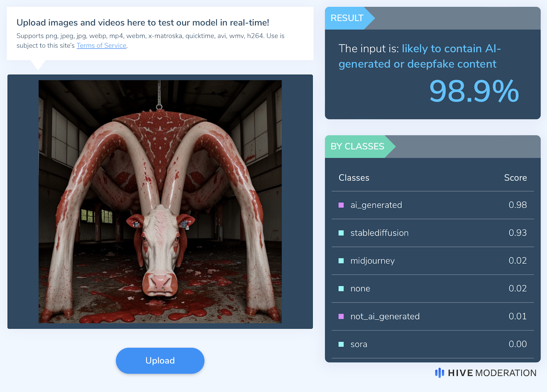
Task: Select the sora class label
Action: (x=359, y=344)
